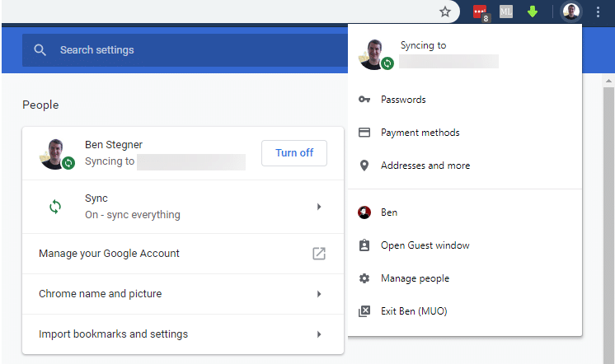Viewport: 615px width, 364px height.
Task: Expand the Chrome name and picture arrow
Action: [319, 294]
